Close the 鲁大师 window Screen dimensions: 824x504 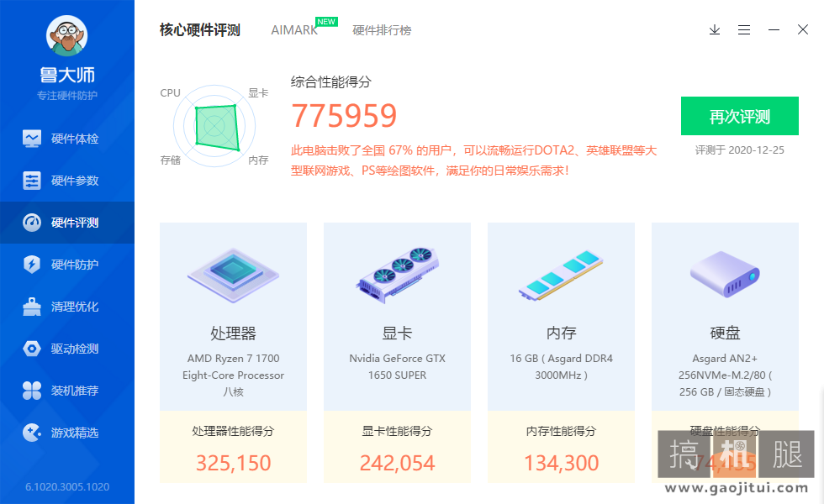[x=803, y=30]
